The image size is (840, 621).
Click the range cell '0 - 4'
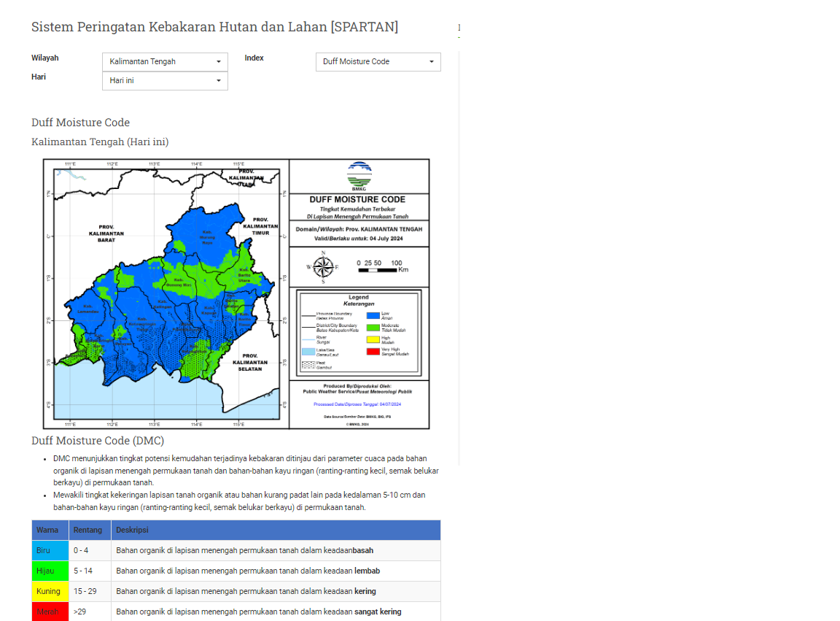[x=90, y=550]
